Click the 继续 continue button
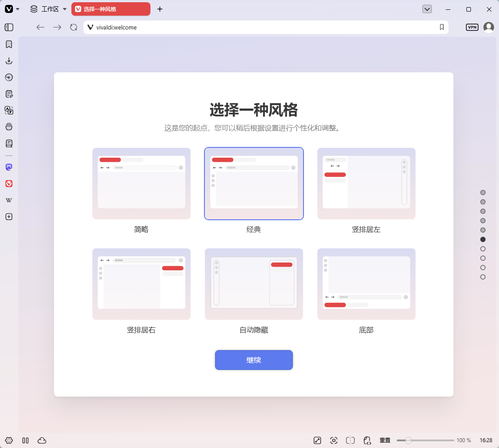 (x=254, y=360)
